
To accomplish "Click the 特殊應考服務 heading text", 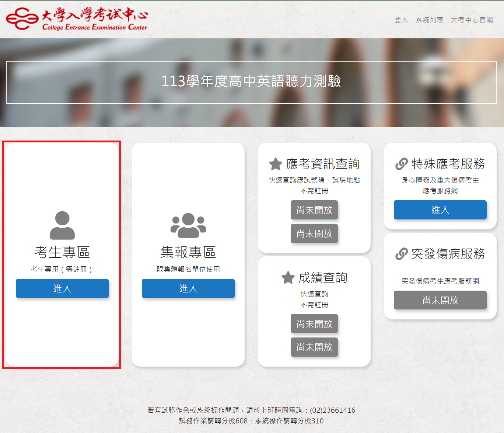I will point(448,164).
